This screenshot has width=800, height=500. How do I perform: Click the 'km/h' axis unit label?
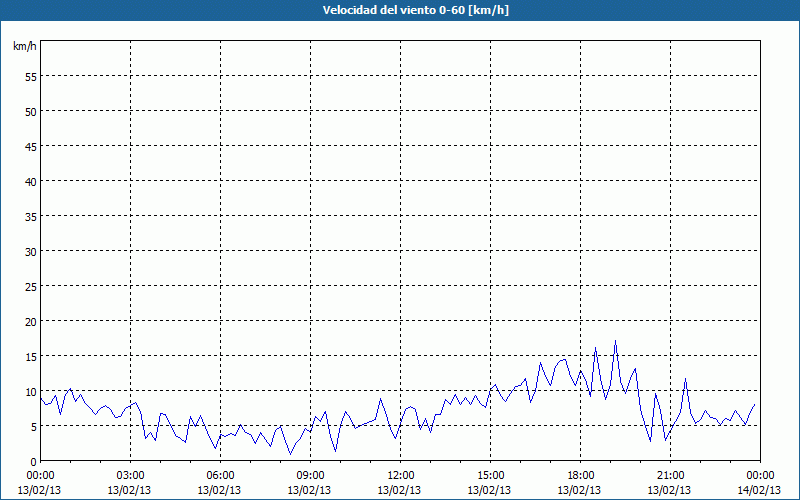pos(24,46)
